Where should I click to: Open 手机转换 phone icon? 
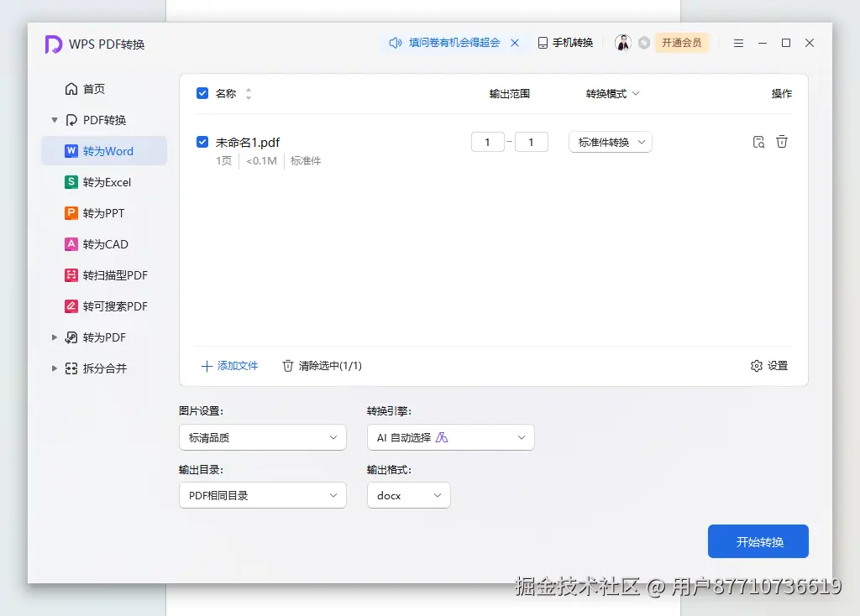click(543, 43)
